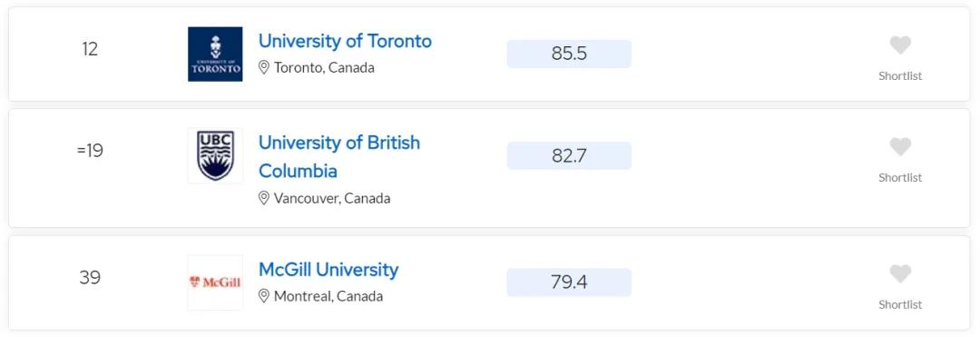Screen dimensions: 980x337
Task: Open University of British Columbia page link
Action: [x=339, y=156]
